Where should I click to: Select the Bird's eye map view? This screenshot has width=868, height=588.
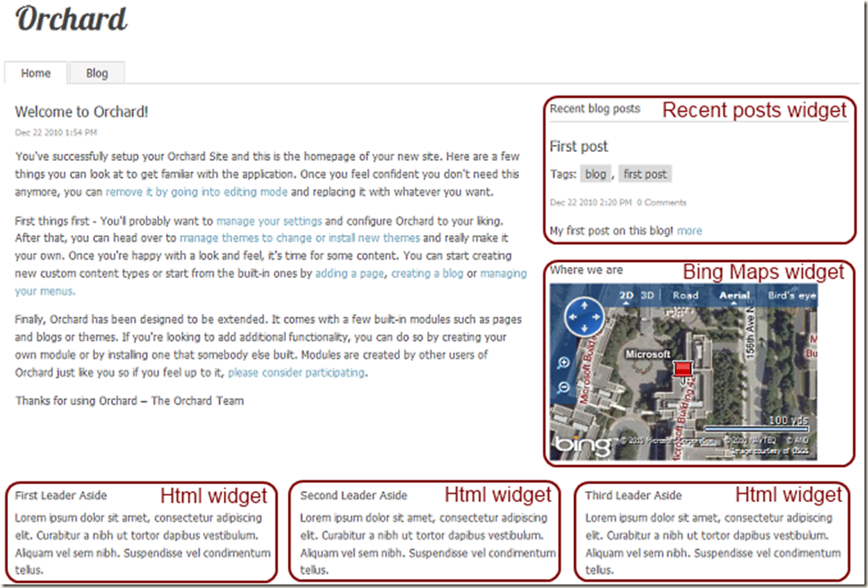(x=792, y=296)
